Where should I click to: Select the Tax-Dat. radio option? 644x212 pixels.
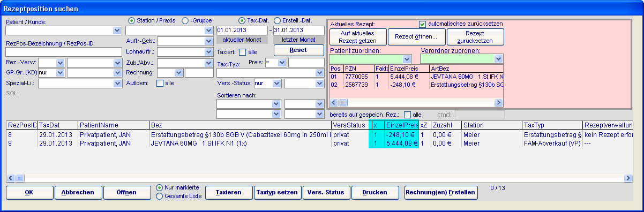click(242, 20)
